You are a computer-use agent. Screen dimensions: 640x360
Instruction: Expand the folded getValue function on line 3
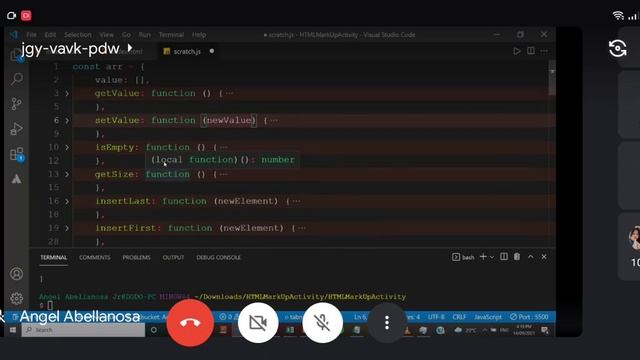(x=67, y=93)
